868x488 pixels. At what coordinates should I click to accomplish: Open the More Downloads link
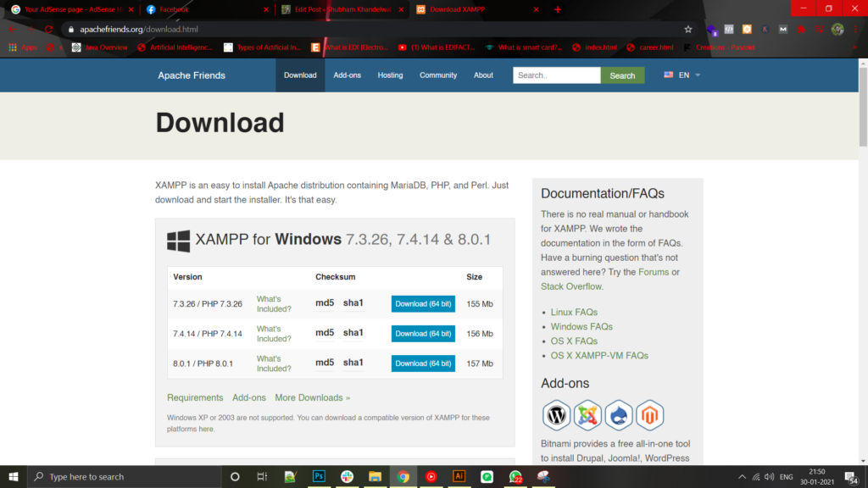[x=312, y=398]
